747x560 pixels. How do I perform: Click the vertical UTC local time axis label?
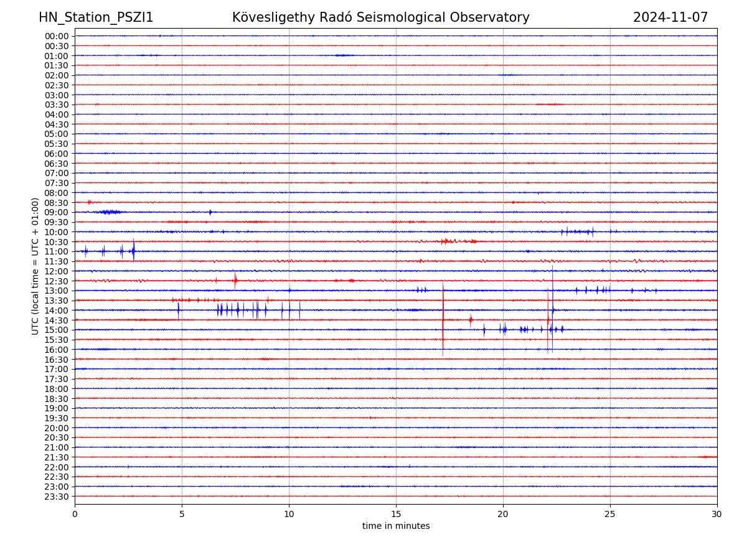(x=35, y=266)
